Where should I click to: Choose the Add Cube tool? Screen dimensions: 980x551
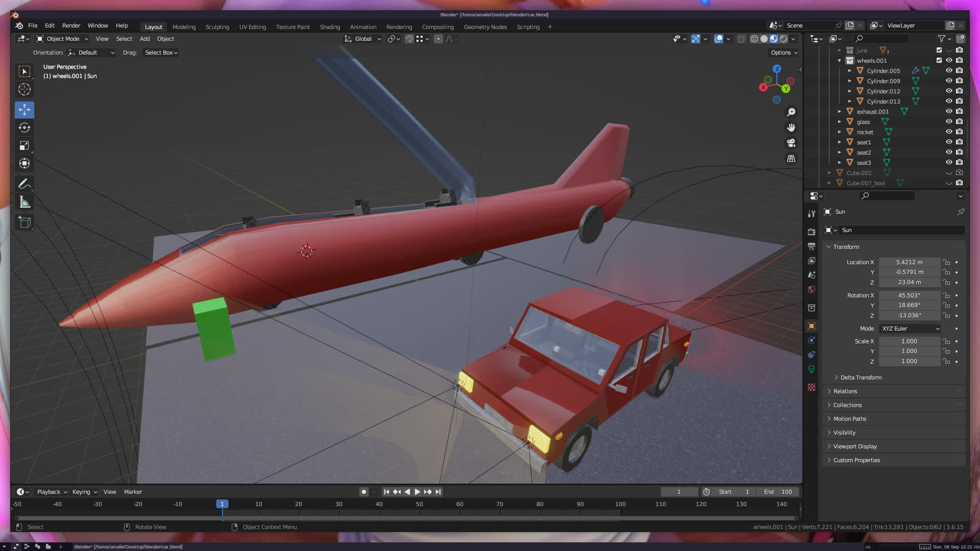tap(24, 222)
